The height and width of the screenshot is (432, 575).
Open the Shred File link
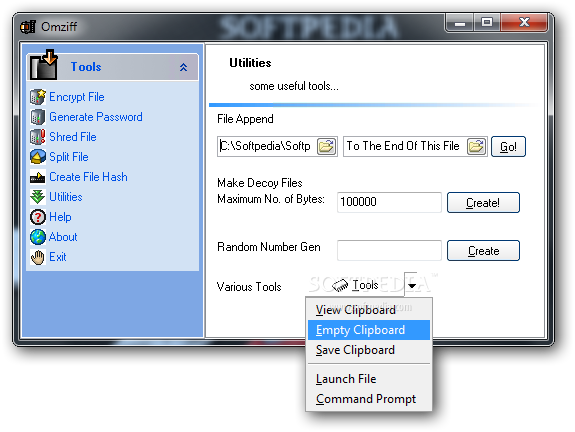click(x=73, y=137)
